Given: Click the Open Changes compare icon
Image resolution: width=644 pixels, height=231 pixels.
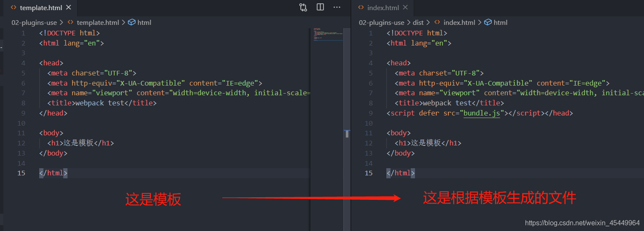Looking at the screenshot, I should [x=303, y=7].
